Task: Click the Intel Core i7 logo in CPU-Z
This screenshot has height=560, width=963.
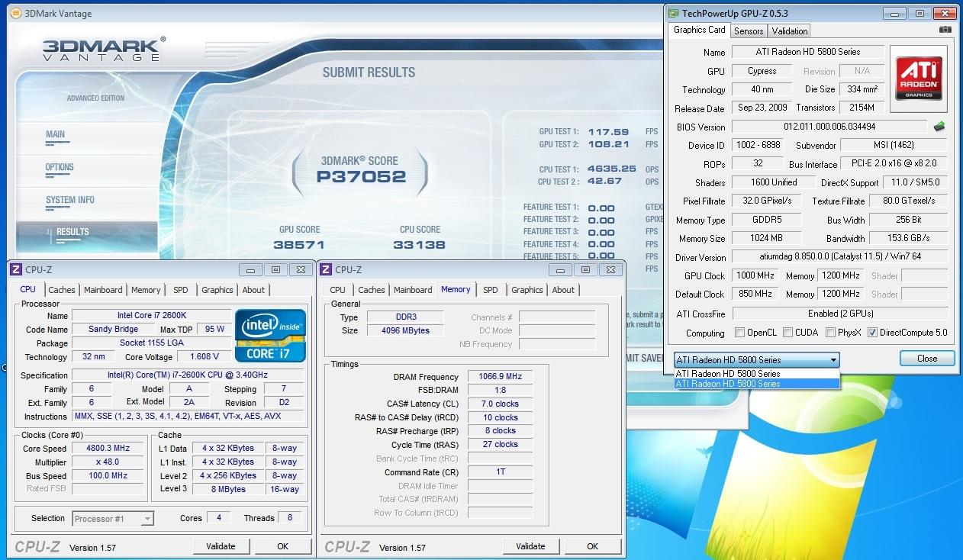Action: pos(270,335)
